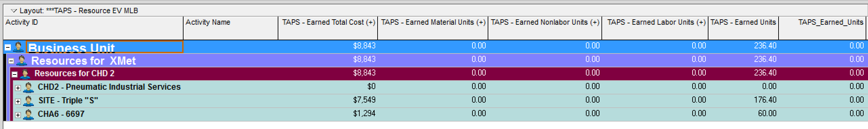This screenshot has height=129, width=868.
Task: Collapse the Business Unit group
Action: (x=8, y=47)
